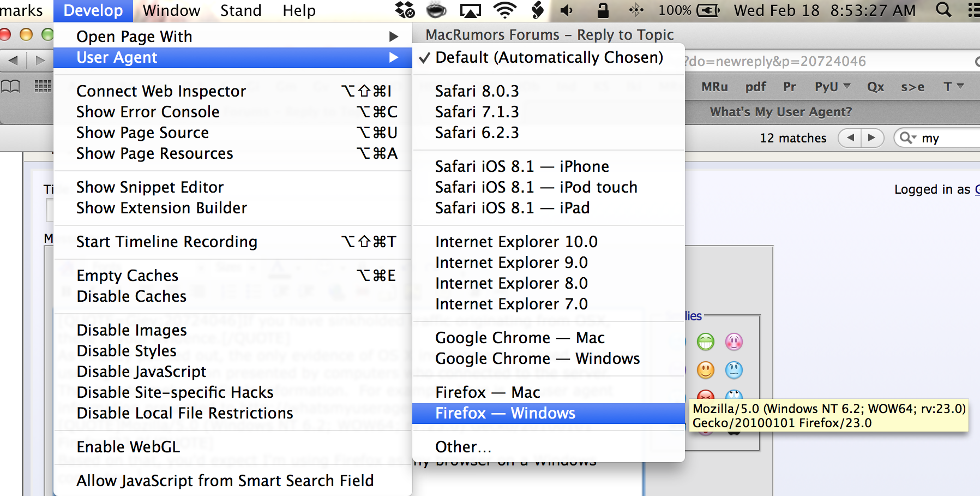This screenshot has width=980, height=496.
Task: Select Connect Web Inspector
Action: click(233, 91)
